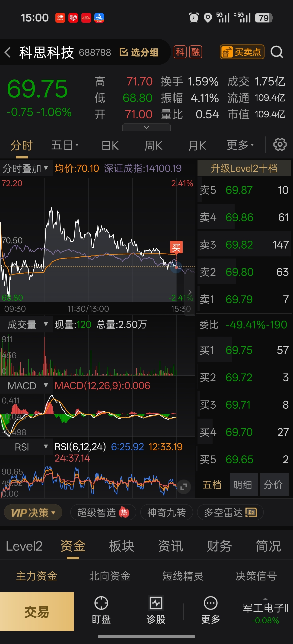Screen dimensions: 293x644
Task: Tap the stock name 科思科技
Action: point(47,52)
